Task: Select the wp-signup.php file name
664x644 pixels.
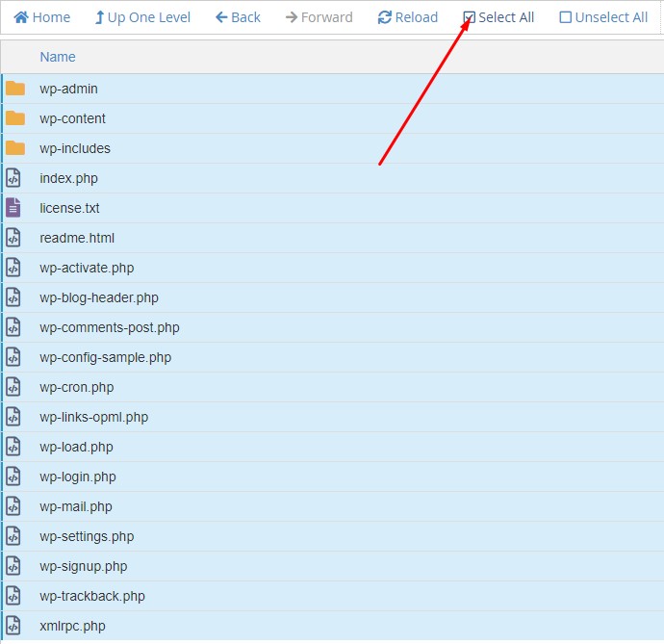Action: [x=84, y=567]
